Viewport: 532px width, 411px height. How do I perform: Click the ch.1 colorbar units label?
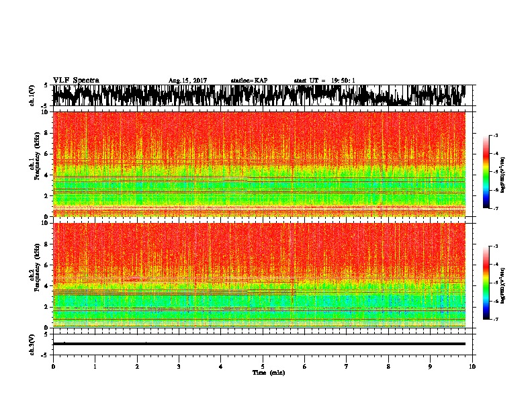(503, 175)
